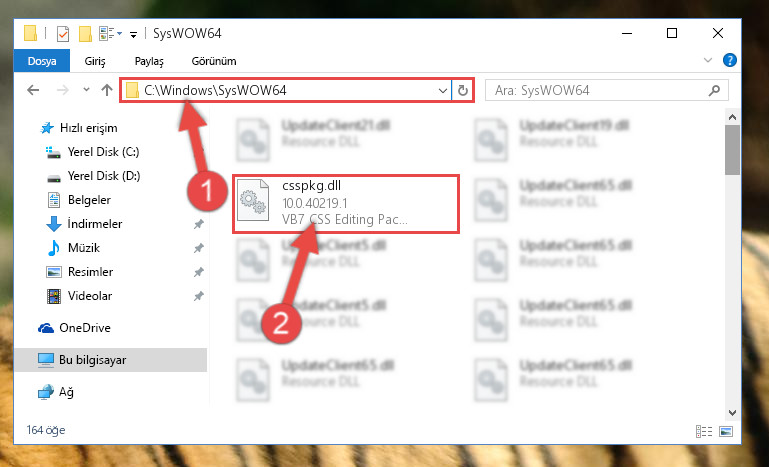Switch to the Görünüm tab
769x467 pixels.
coord(214,61)
